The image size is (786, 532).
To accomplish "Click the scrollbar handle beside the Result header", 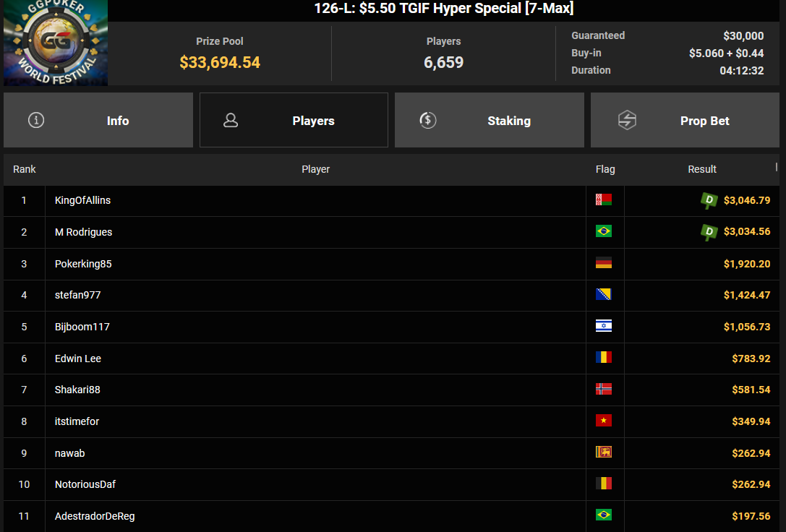I will [777, 167].
